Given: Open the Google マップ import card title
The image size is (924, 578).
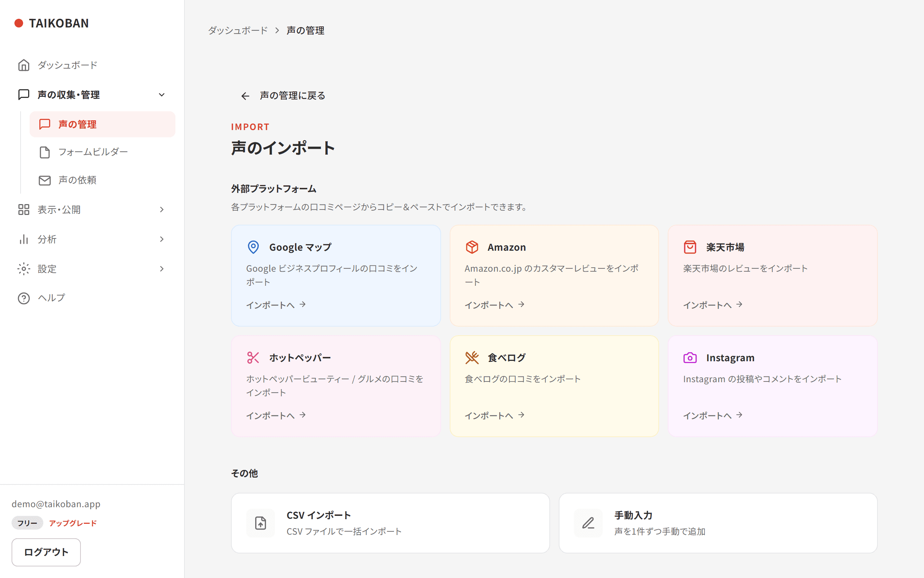Looking at the screenshot, I should [300, 247].
